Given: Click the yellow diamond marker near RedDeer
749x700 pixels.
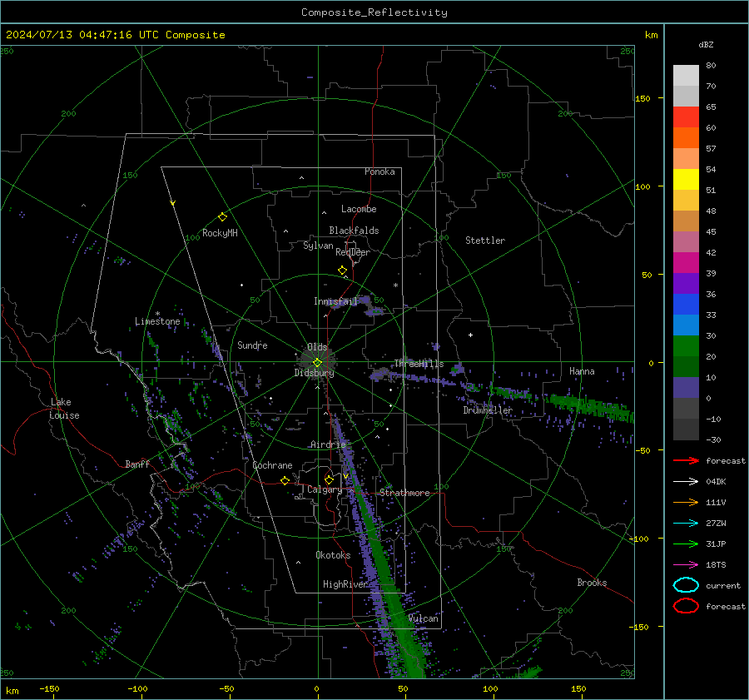Looking at the screenshot, I should (x=342, y=271).
